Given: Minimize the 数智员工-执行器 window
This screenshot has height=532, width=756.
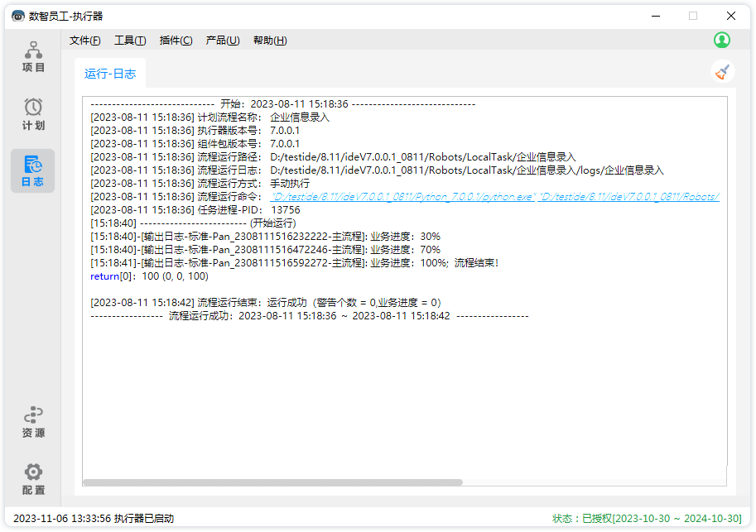Looking at the screenshot, I should [655, 16].
